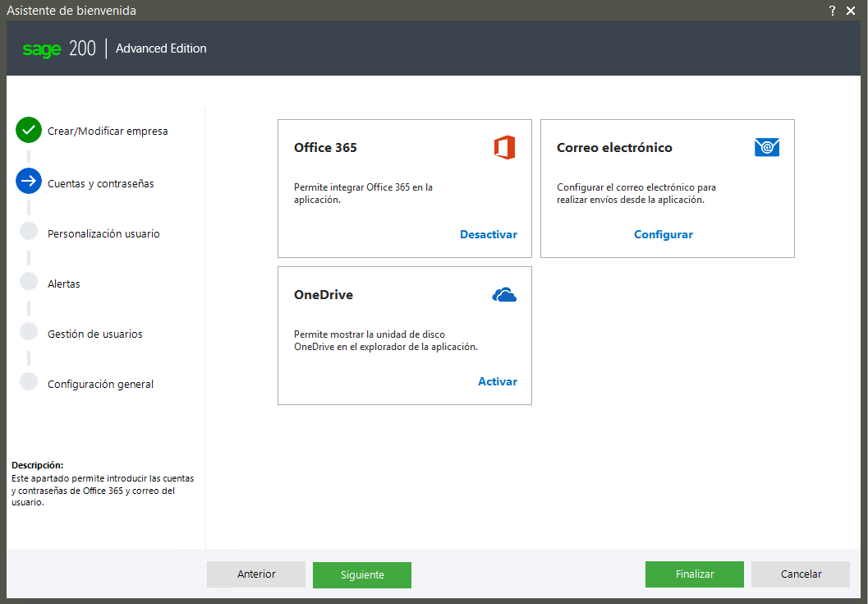
Task: Click the grey circle beside Personalización usuario
Action: (x=29, y=231)
